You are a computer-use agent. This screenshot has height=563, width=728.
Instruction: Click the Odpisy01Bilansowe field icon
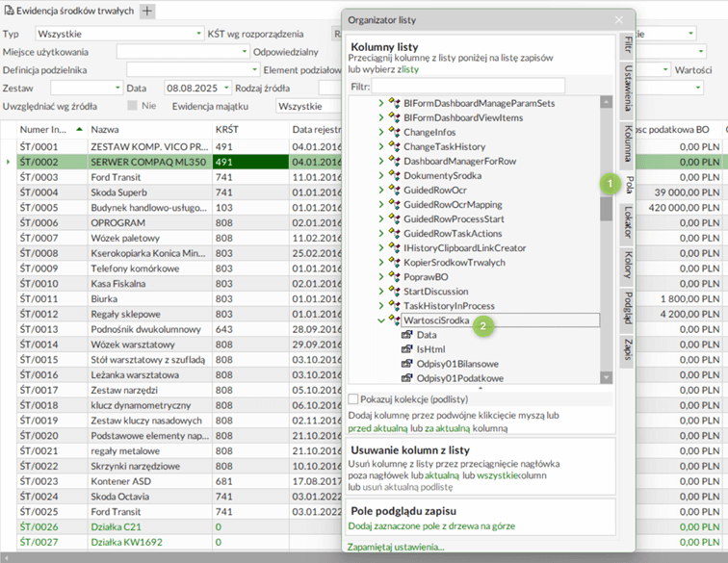pyautogui.click(x=406, y=363)
